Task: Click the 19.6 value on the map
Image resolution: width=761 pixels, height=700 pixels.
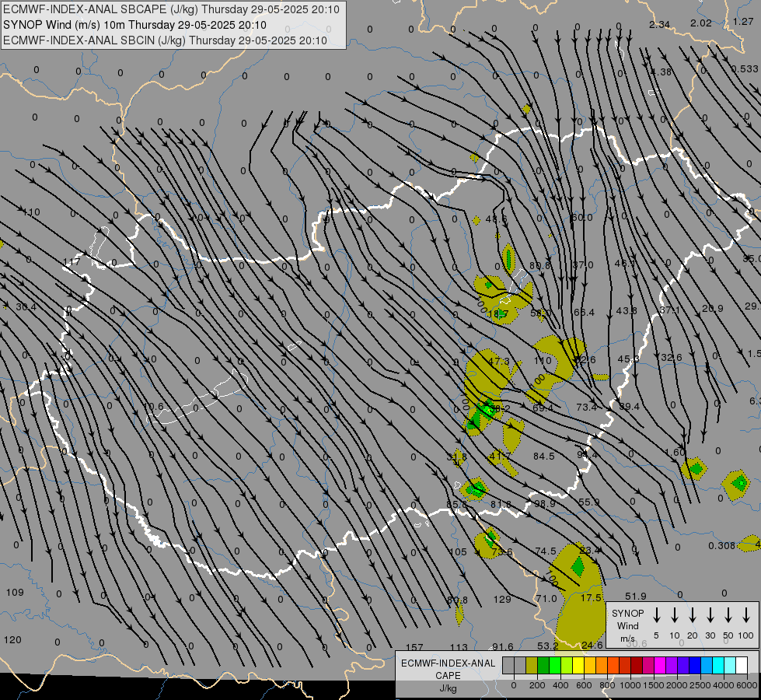Action: (x=153, y=407)
